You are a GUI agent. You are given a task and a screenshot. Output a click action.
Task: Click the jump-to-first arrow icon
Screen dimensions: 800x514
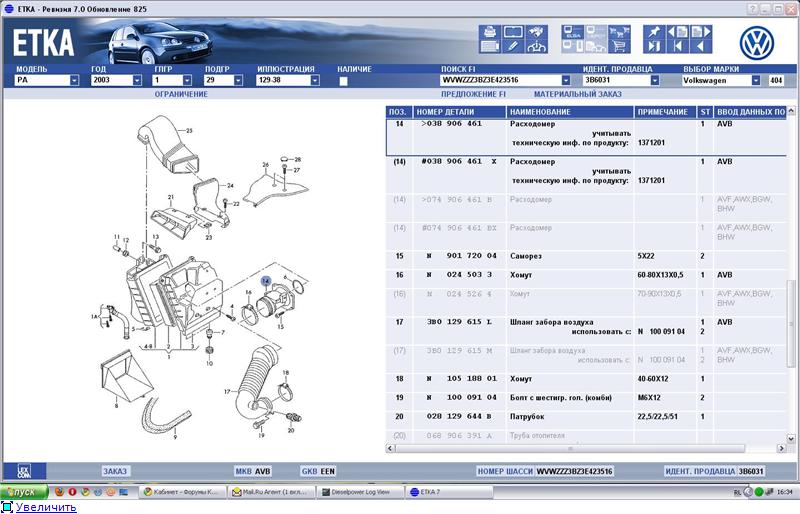pos(678,46)
